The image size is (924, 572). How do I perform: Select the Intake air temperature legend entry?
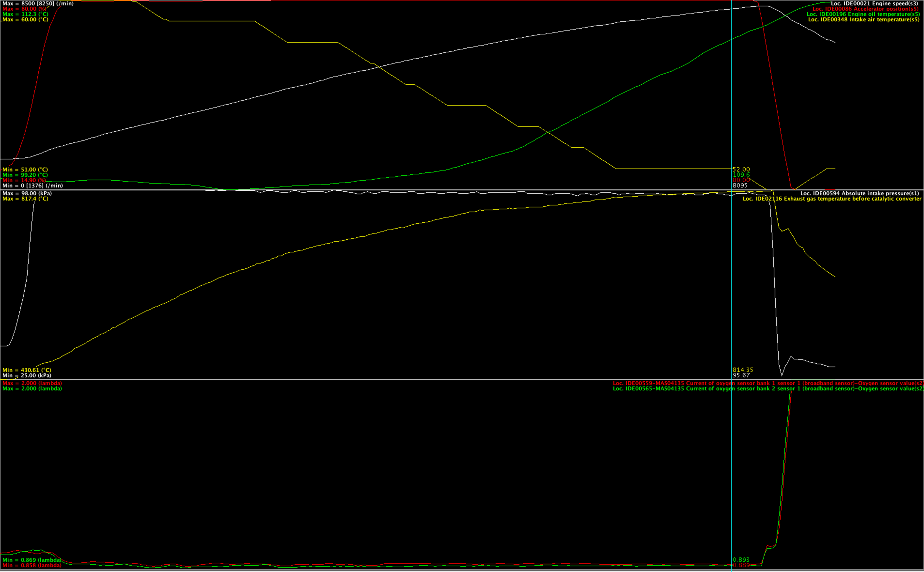pos(863,19)
